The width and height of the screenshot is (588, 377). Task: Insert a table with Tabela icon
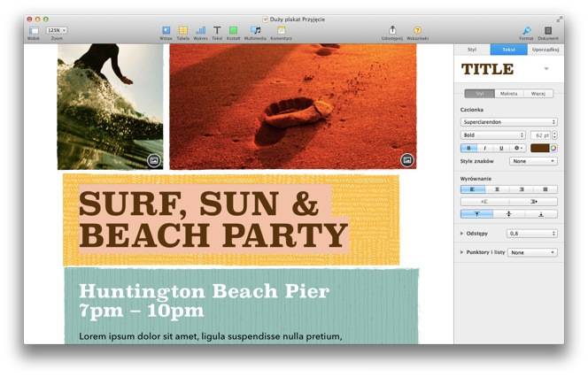(183, 30)
